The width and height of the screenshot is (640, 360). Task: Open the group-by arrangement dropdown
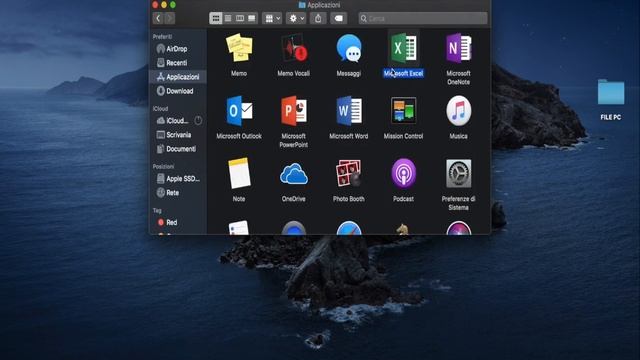pos(273,18)
